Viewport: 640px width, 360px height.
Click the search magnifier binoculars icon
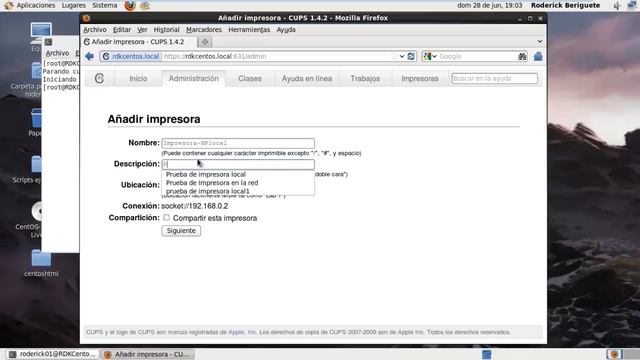(522, 56)
